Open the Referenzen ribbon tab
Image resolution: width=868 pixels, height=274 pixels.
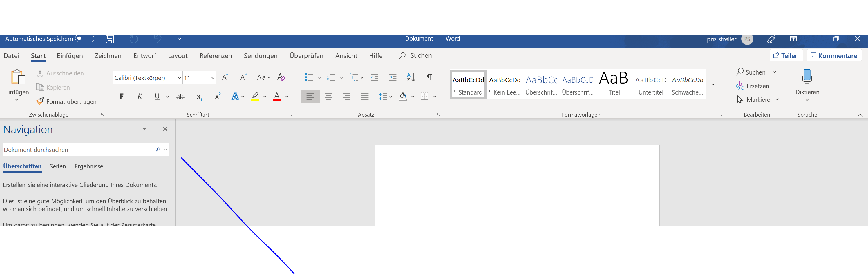216,56
